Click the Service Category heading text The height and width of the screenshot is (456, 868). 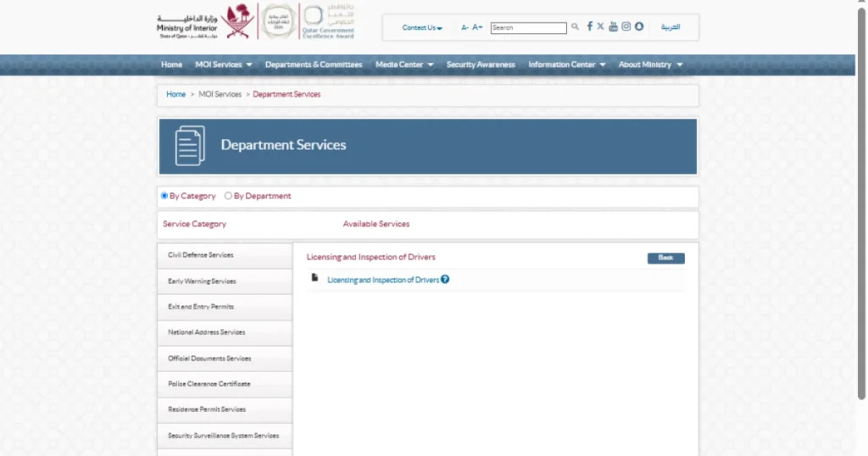click(194, 224)
